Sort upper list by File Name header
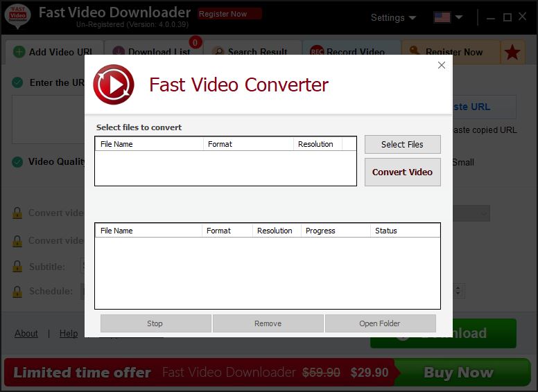Viewport: 538px width, 392px height. (149, 144)
